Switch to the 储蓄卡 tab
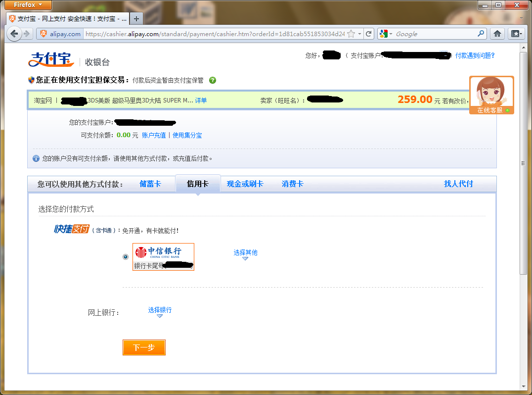 click(150, 184)
